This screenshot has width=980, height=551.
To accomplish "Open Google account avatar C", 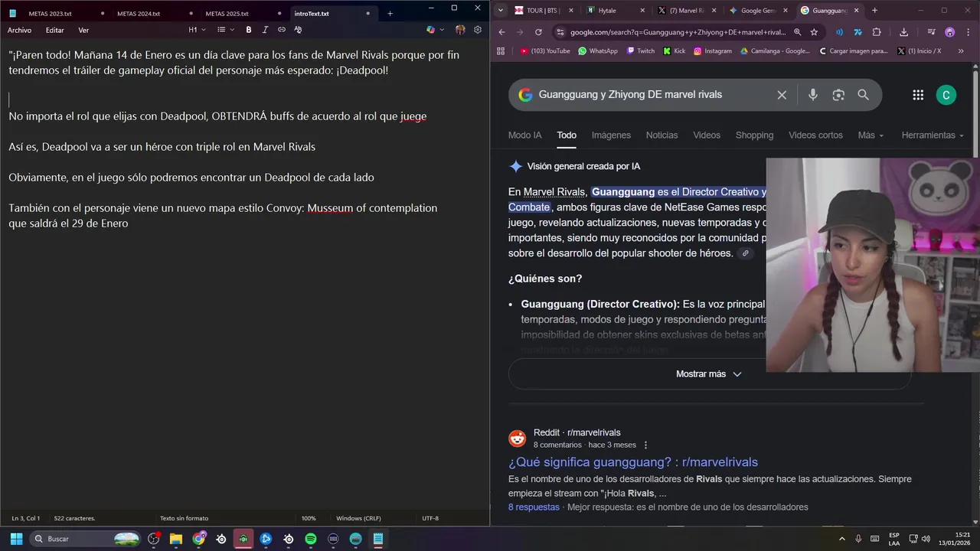I will 946,95.
